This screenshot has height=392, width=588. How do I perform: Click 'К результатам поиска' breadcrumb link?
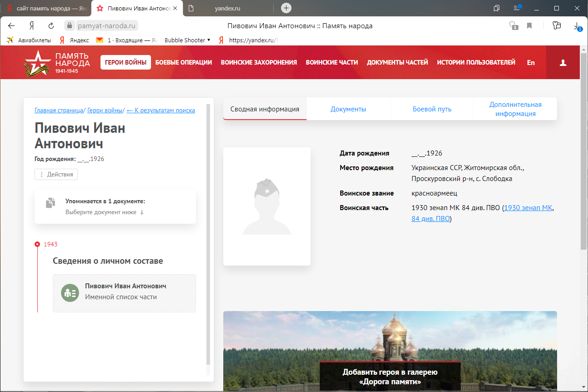pos(161,110)
